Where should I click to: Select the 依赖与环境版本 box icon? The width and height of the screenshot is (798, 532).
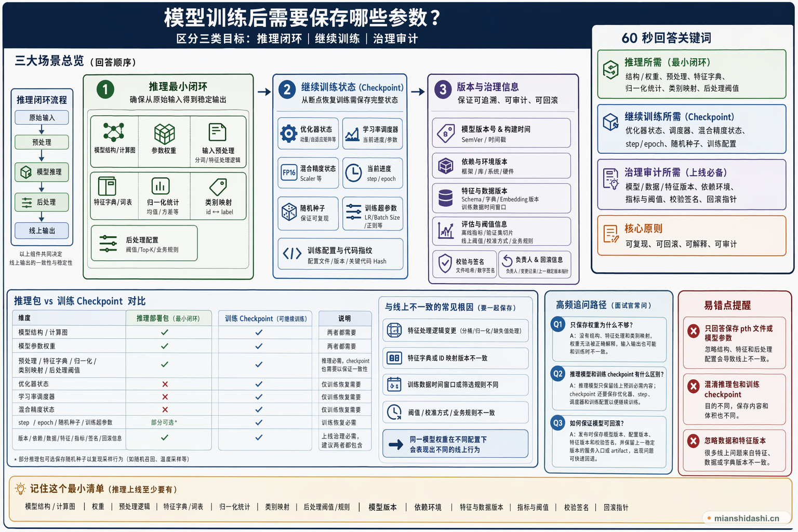tap(446, 166)
